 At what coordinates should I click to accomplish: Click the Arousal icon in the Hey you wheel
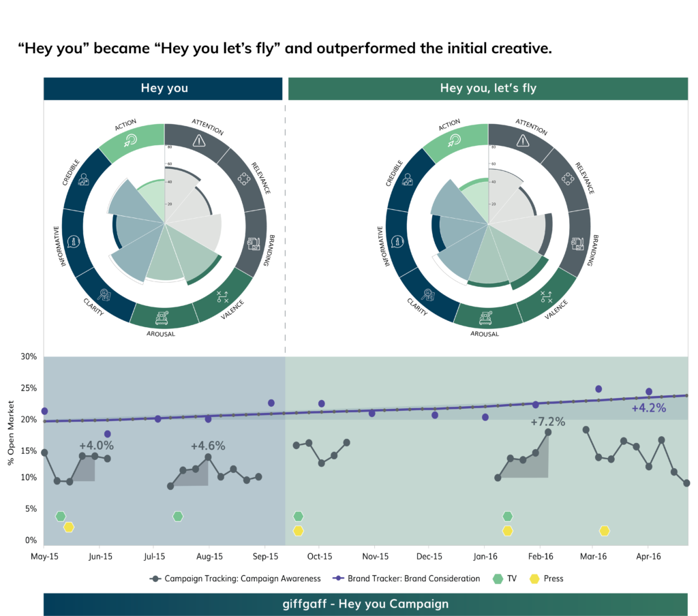pos(162,318)
